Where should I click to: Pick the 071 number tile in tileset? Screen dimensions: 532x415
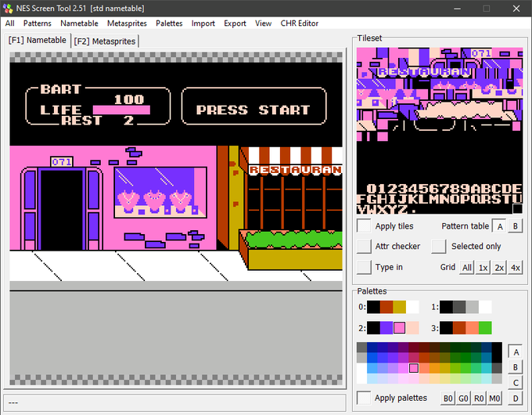tap(481, 53)
